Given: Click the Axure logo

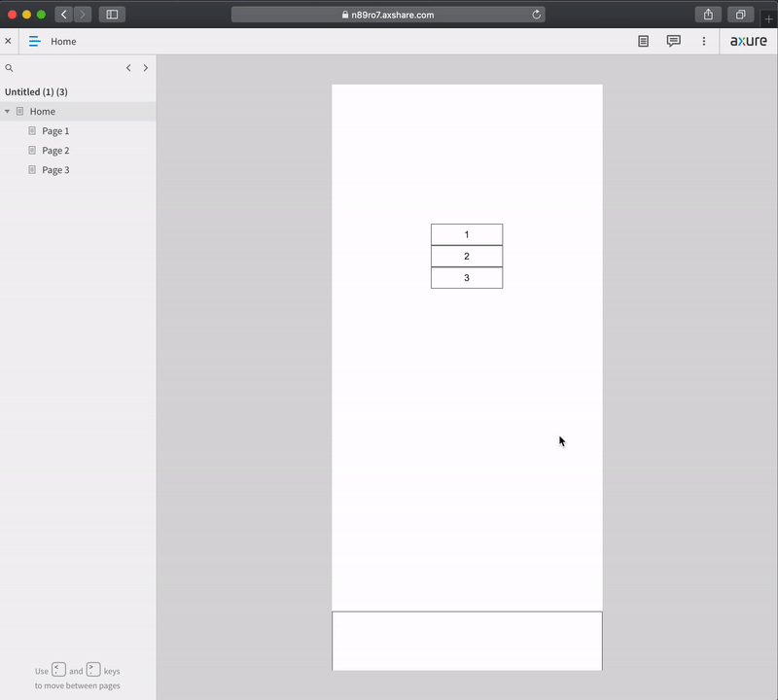Looking at the screenshot, I should coord(749,41).
